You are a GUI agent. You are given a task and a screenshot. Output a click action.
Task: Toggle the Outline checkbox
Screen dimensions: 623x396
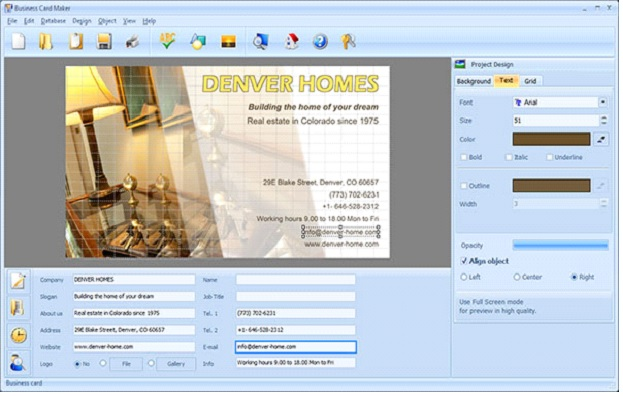pos(463,186)
